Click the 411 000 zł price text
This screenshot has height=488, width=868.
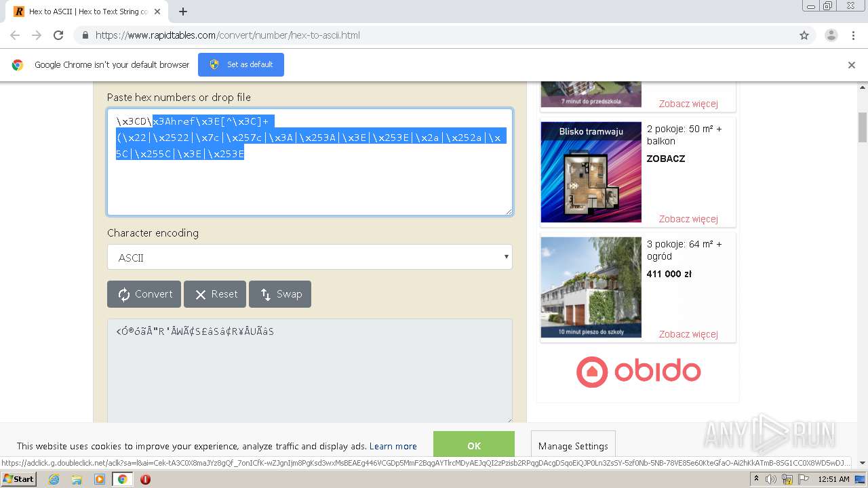[669, 274]
